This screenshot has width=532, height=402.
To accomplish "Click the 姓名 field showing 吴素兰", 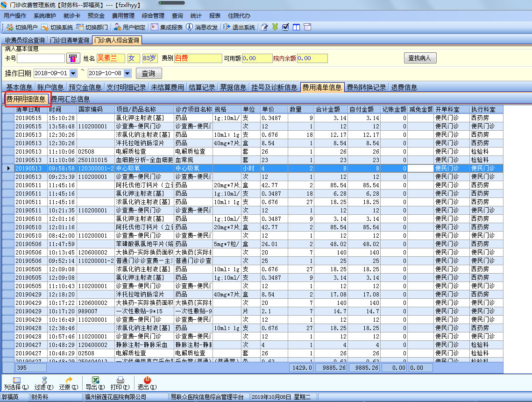I will 111,58.
